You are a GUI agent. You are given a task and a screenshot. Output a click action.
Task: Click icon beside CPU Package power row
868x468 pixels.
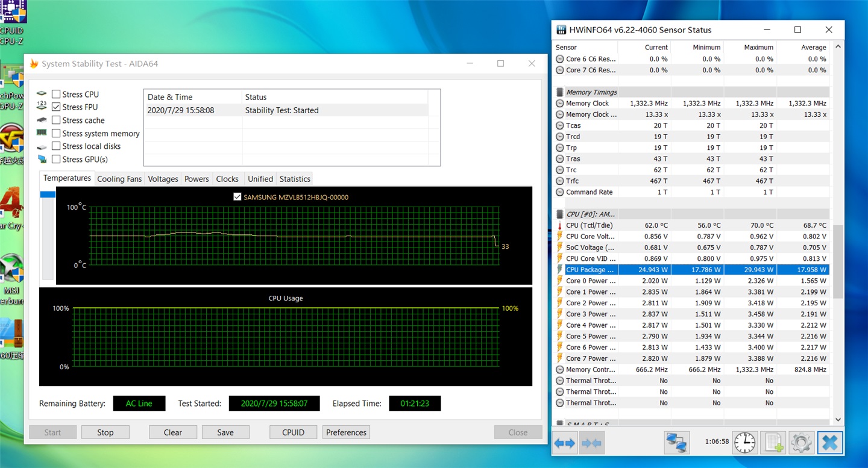tap(560, 270)
